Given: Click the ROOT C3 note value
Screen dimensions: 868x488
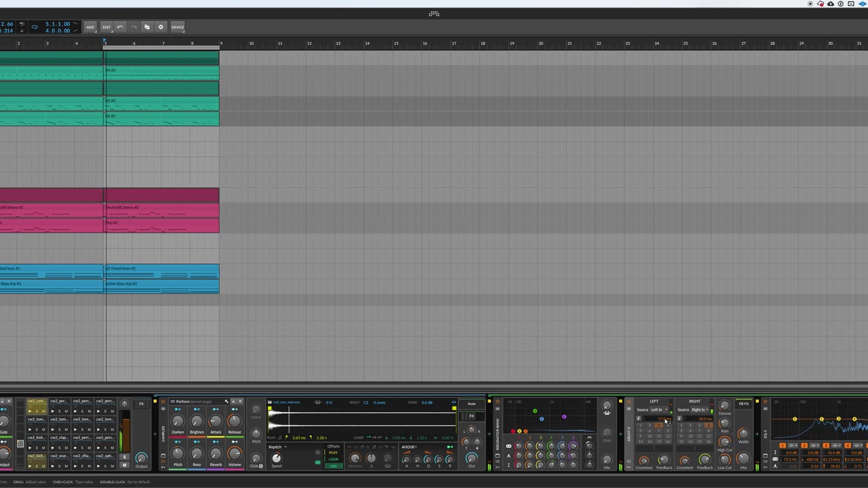Looking at the screenshot, I should pyautogui.click(x=366, y=403).
